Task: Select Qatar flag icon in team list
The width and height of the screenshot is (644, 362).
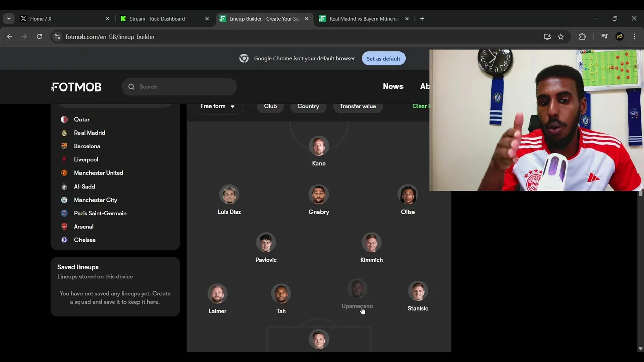Action: (x=64, y=120)
